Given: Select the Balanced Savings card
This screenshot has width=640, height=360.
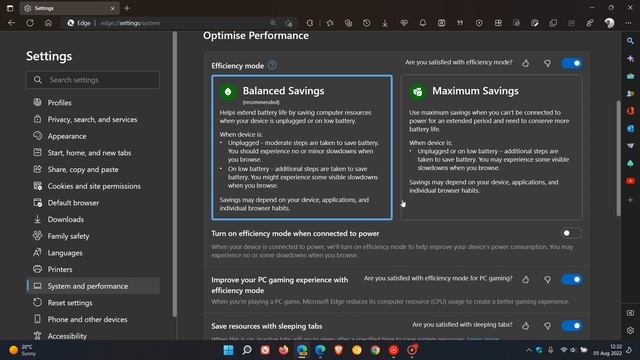Looking at the screenshot, I should (302, 147).
